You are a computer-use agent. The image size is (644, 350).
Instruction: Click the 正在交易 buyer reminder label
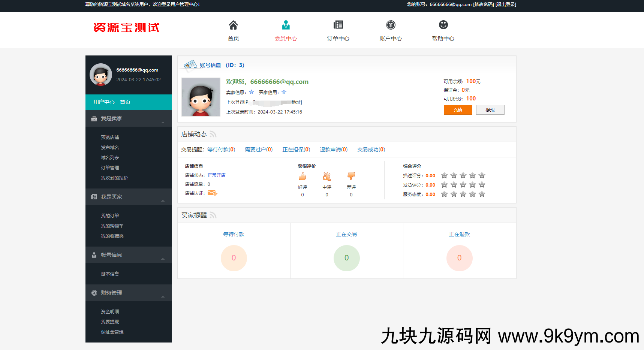point(346,234)
